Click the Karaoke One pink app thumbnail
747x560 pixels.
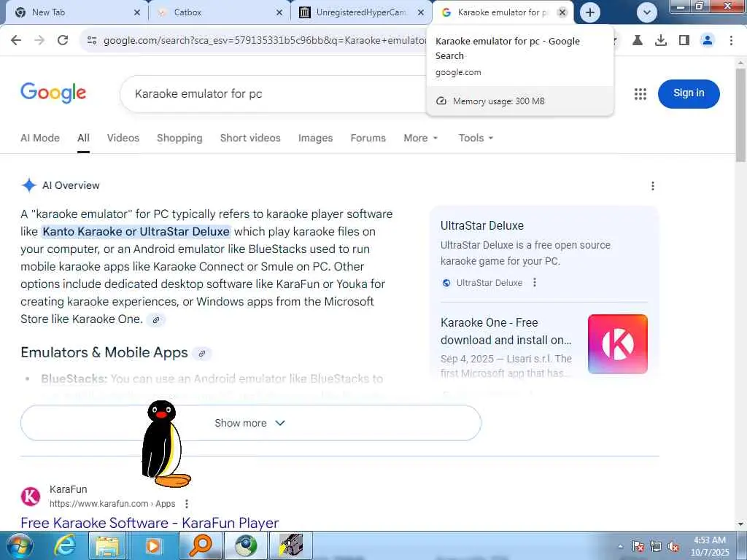coord(617,344)
